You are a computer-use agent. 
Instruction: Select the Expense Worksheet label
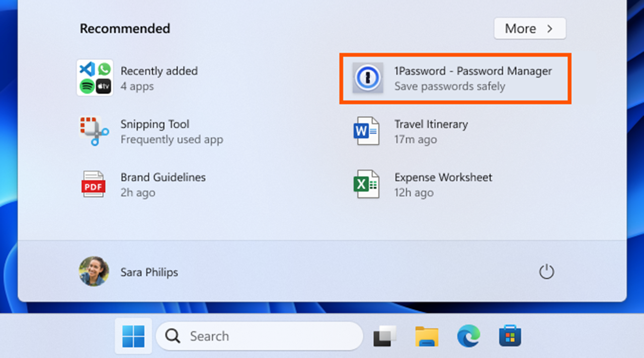pyautogui.click(x=443, y=177)
